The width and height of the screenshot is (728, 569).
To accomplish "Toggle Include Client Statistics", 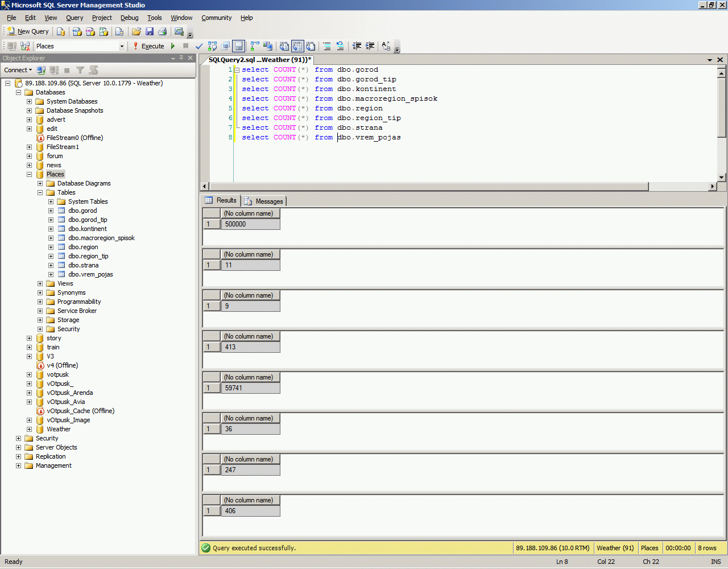I will coord(268,46).
